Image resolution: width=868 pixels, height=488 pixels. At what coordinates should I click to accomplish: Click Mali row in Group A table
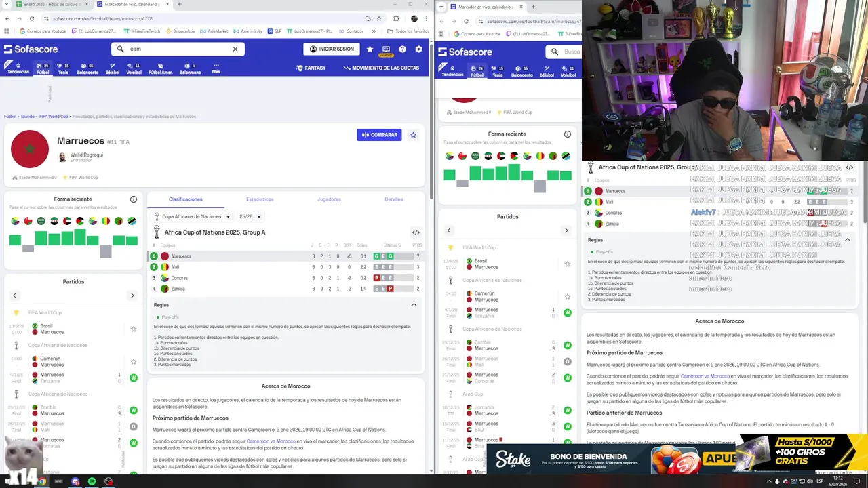click(x=286, y=267)
